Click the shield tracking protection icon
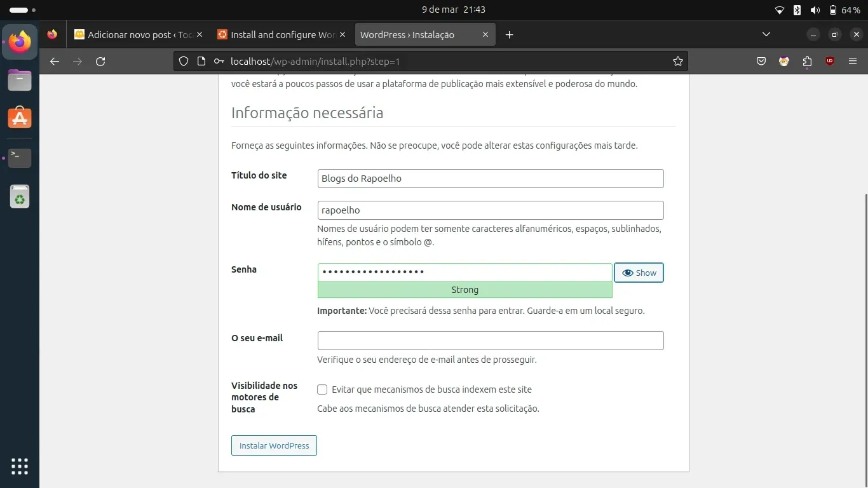This screenshot has width=868, height=488. (x=184, y=62)
